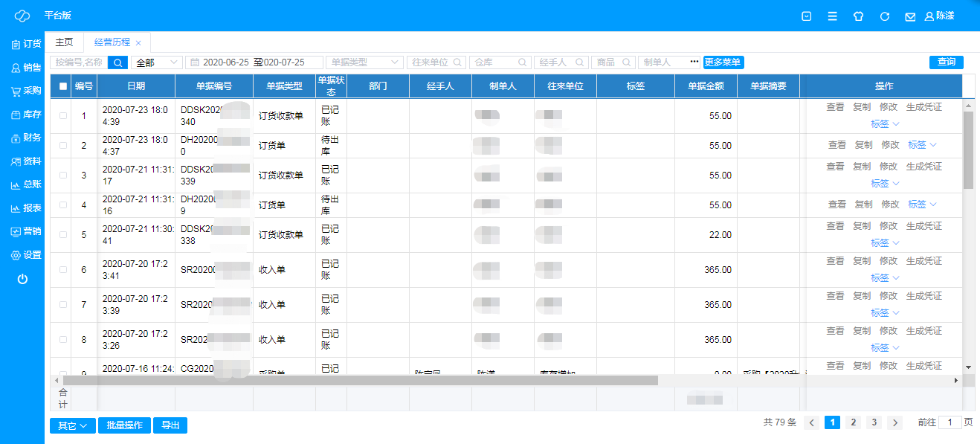Screen dimensions: 980x444
Task: Click the 导出 button
Action: (x=170, y=425)
